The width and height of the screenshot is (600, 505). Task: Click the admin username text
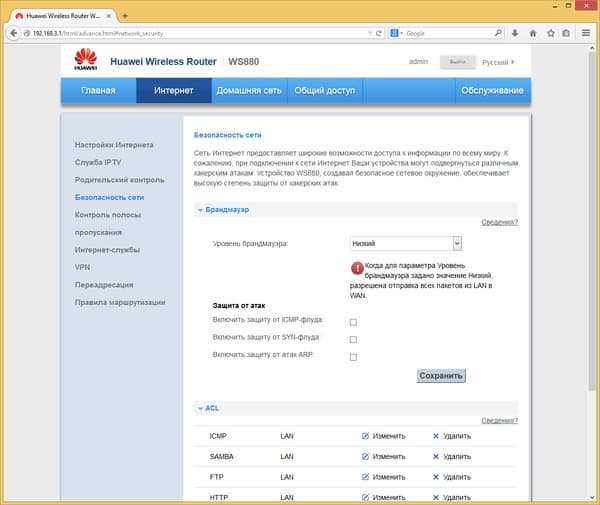click(418, 62)
